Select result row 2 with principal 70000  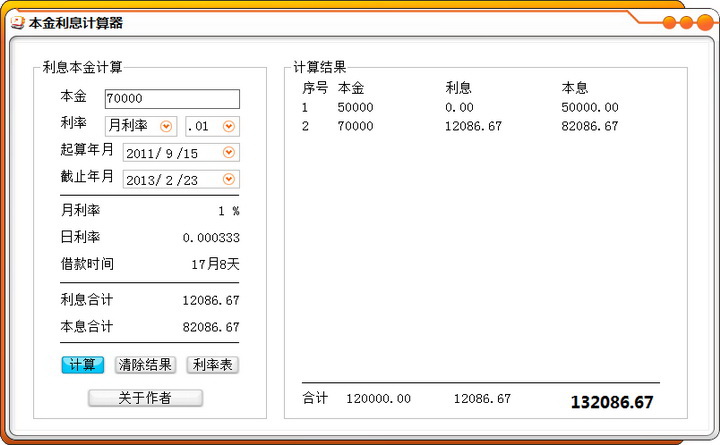point(460,126)
